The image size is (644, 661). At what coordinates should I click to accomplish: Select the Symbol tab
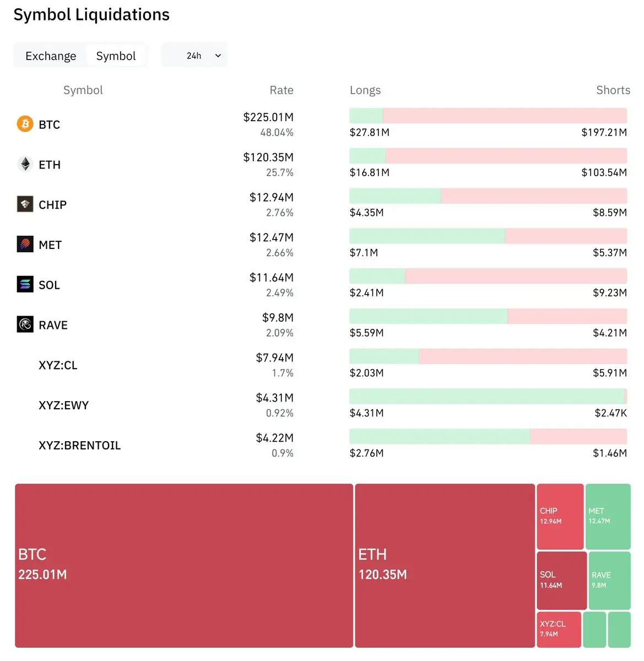(x=116, y=56)
